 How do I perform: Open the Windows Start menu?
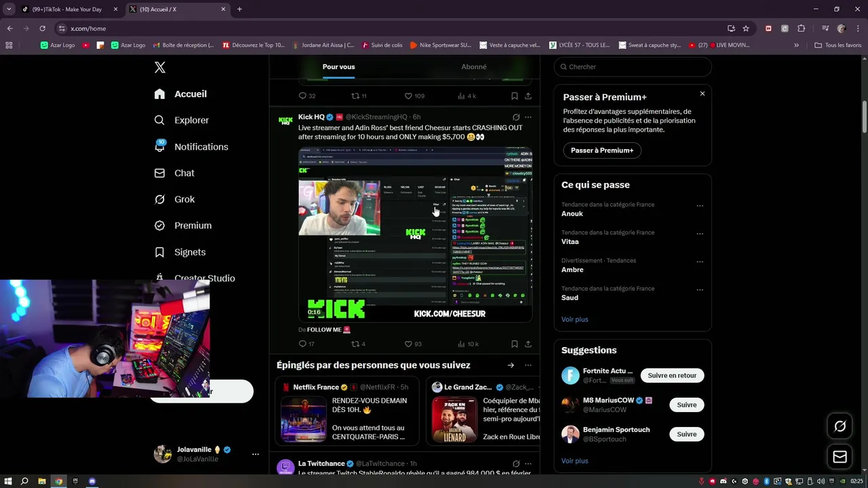pyautogui.click(x=7, y=481)
